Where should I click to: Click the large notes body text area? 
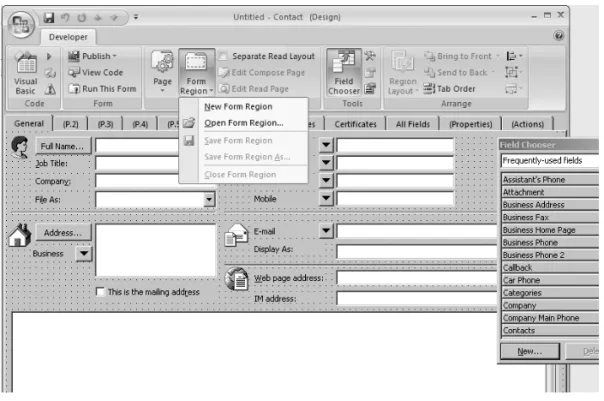point(279,352)
